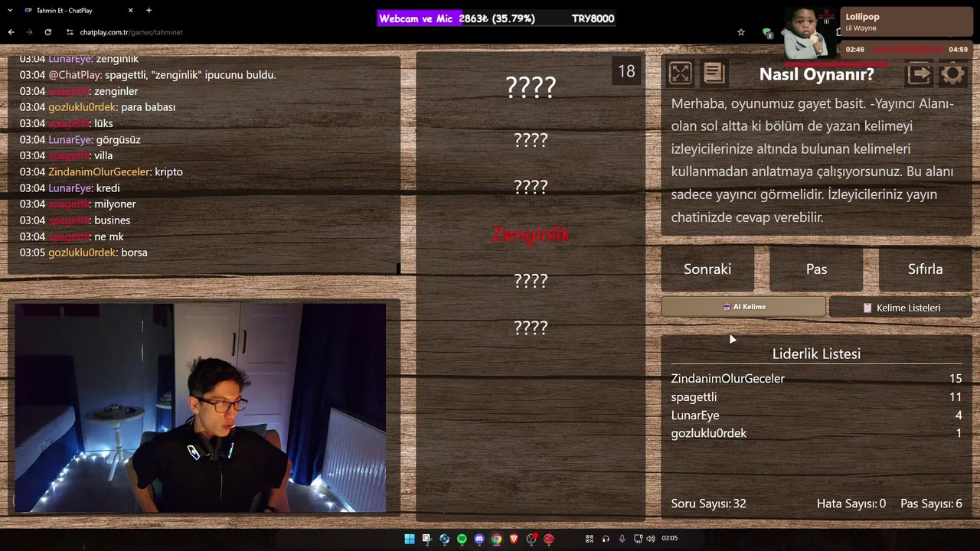Click the chat panel scrollbar handle

tap(398, 268)
